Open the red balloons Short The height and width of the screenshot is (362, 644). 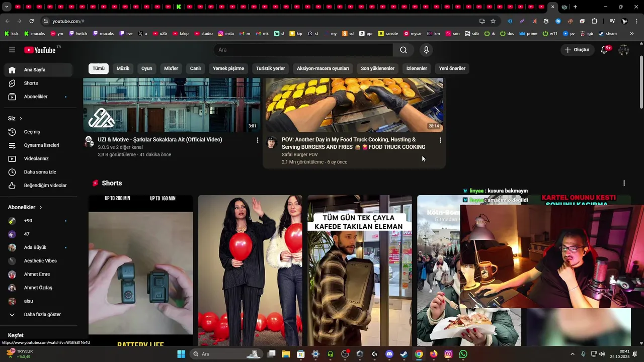pos(250,270)
